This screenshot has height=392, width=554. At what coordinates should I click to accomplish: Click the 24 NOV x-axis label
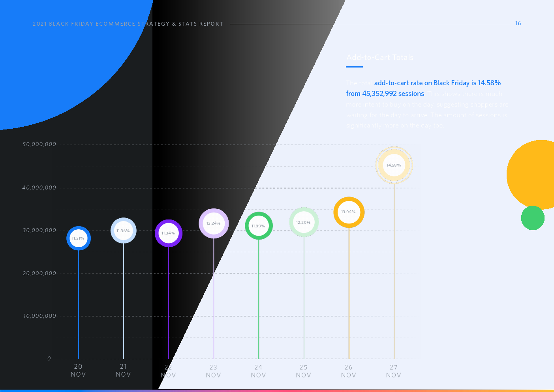click(x=259, y=371)
